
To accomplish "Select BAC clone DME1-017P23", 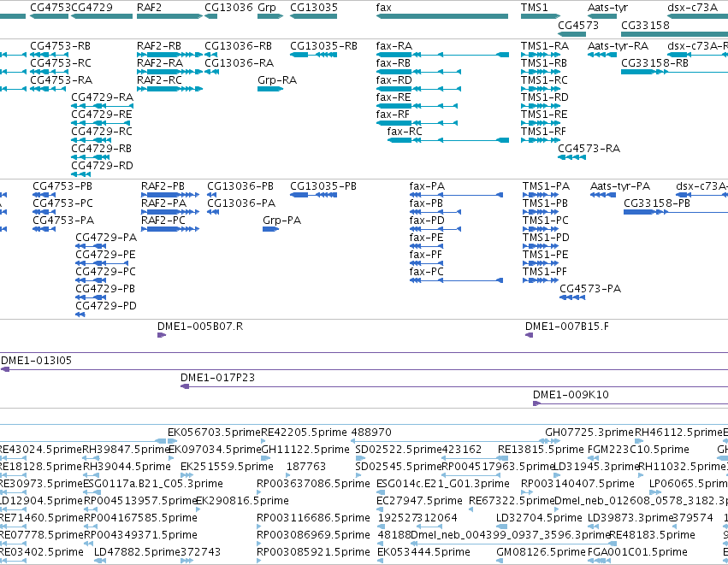I will coord(454,387).
